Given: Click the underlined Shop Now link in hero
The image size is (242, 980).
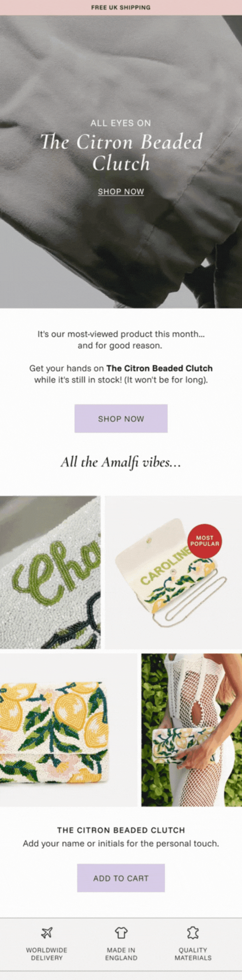Looking at the screenshot, I should tap(121, 192).
